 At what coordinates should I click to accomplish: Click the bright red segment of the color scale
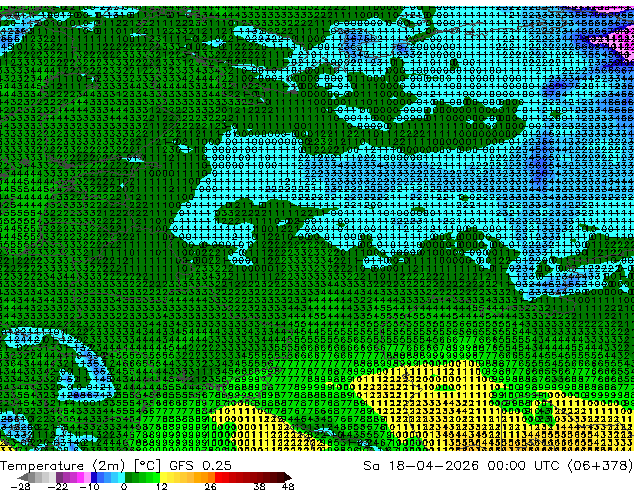click(x=218, y=477)
